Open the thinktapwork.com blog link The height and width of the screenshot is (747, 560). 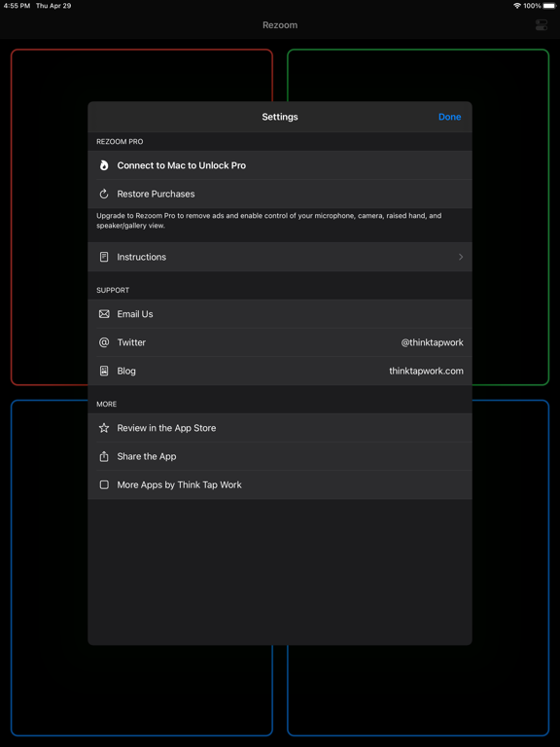click(x=426, y=372)
